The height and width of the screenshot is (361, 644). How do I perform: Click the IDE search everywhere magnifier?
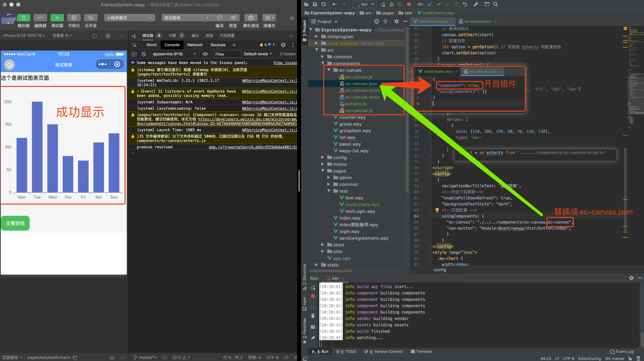click(x=495, y=4)
